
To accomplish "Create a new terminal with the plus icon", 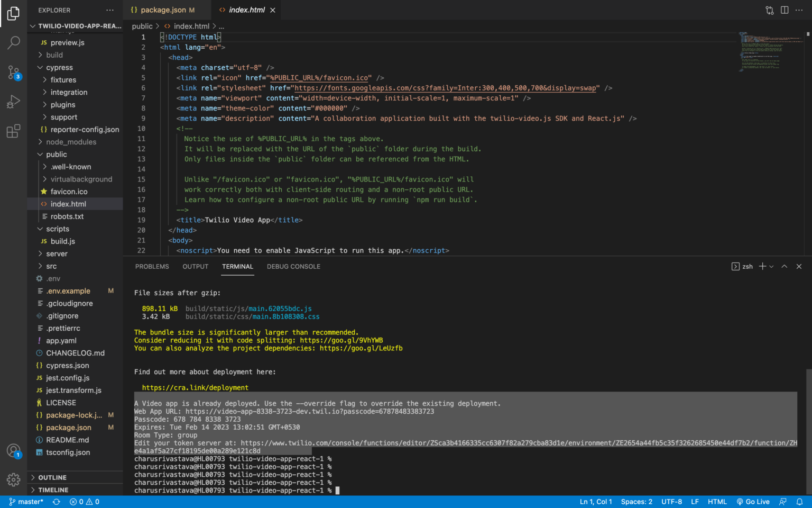I will pyautogui.click(x=762, y=266).
